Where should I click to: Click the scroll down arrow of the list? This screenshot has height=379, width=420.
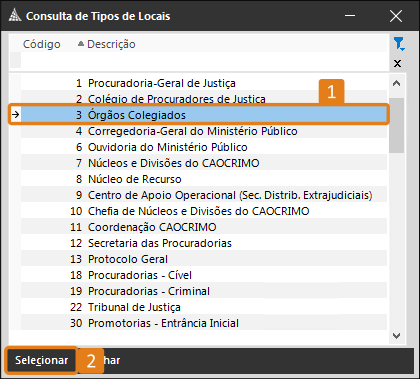396,336
